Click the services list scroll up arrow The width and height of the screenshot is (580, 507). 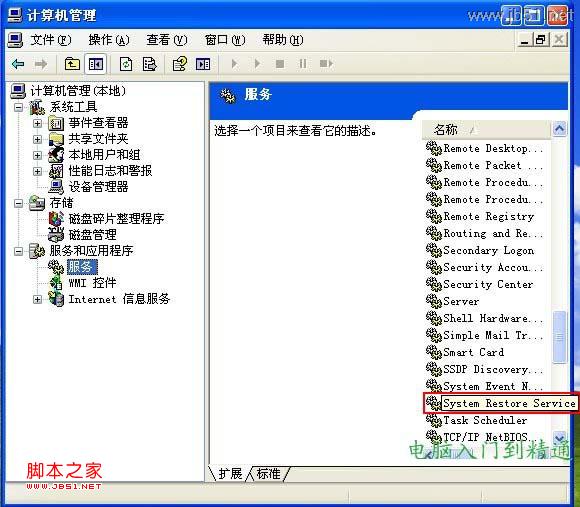coord(559,129)
